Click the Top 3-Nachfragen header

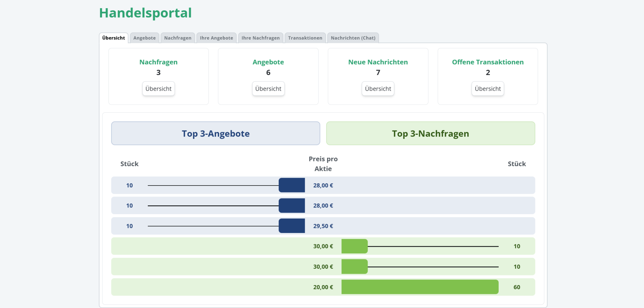(430, 133)
